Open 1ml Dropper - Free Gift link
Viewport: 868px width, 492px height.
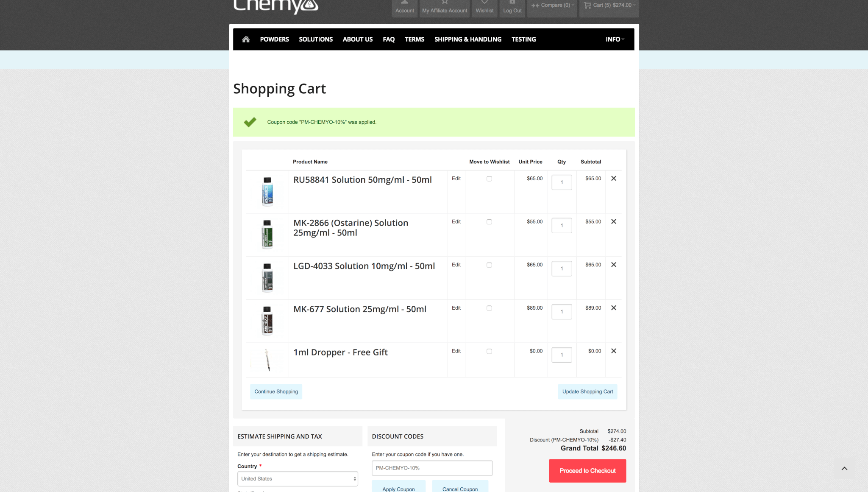340,352
